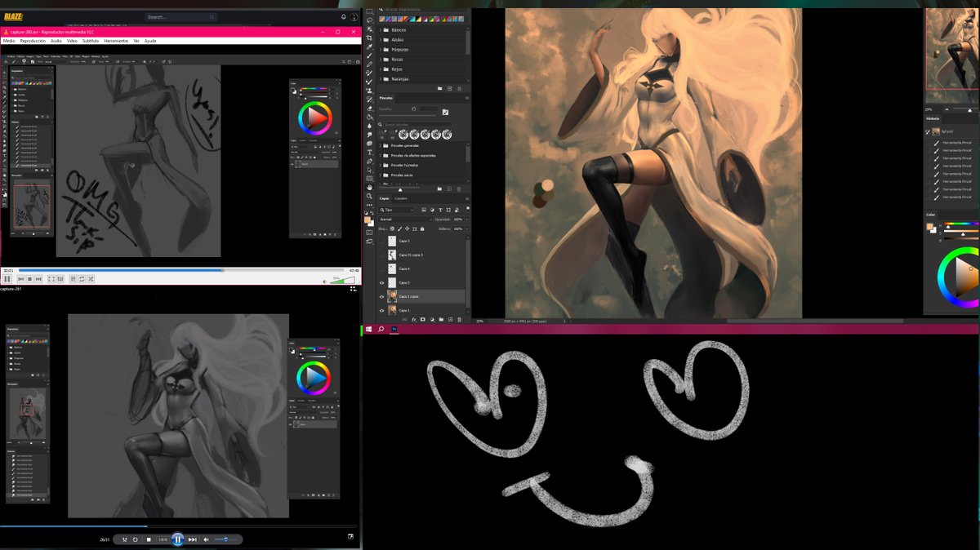Open the VLC Herramientas menu
The width and height of the screenshot is (980, 550).
(116, 40)
